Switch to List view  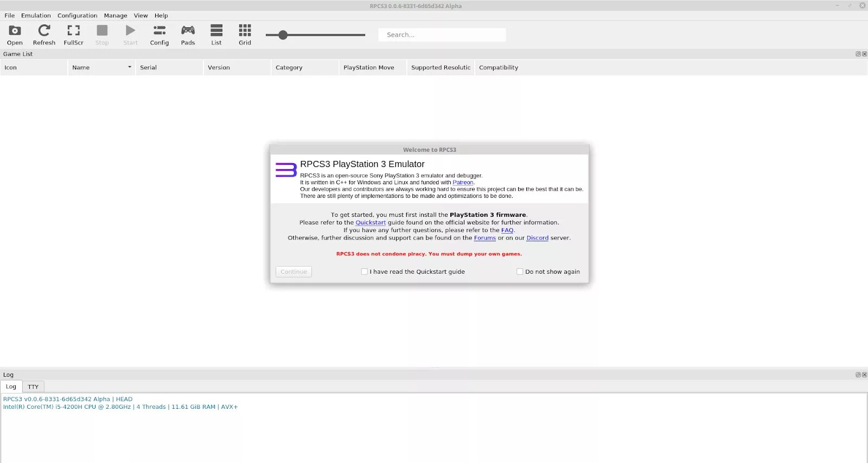point(216,35)
